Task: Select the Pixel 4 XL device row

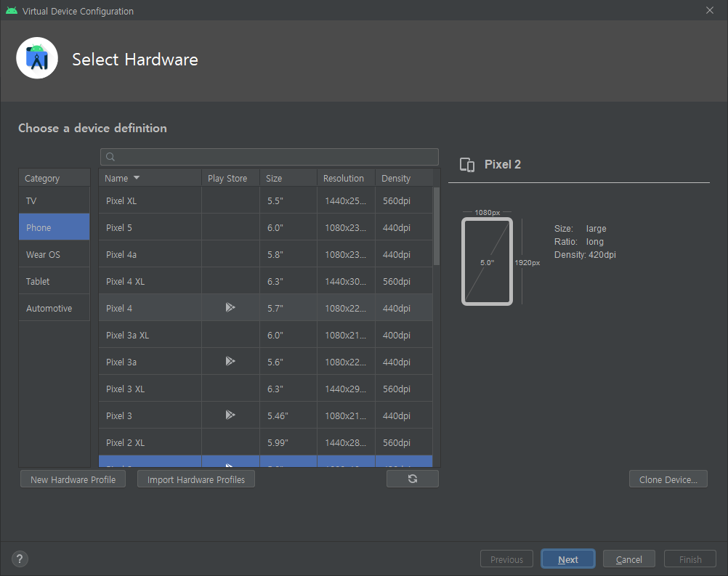Action: point(266,281)
